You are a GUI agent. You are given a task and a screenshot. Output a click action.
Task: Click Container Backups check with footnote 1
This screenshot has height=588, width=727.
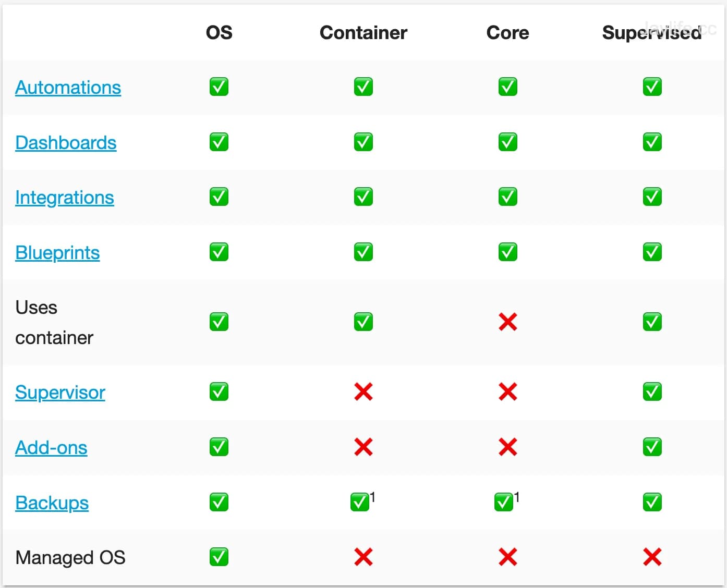click(x=360, y=503)
